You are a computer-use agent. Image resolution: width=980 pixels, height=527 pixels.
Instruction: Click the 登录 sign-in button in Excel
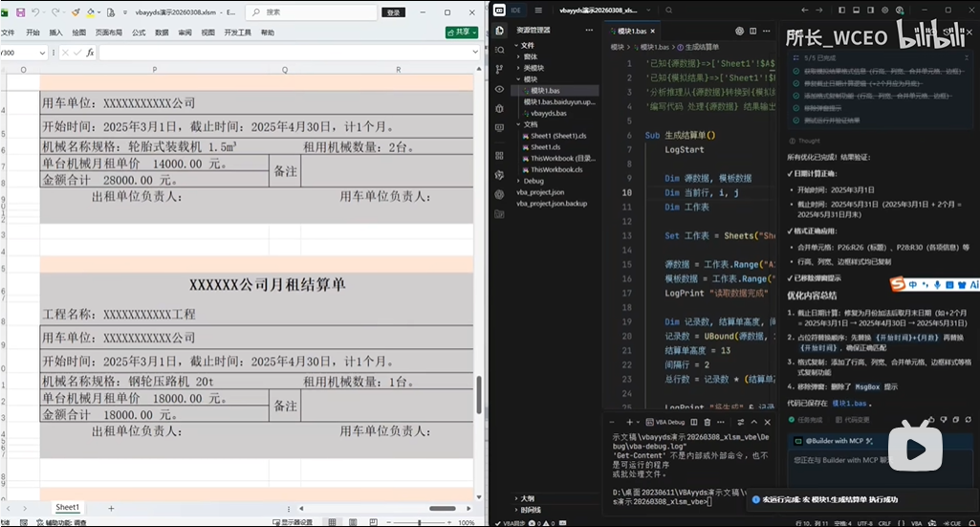click(393, 12)
